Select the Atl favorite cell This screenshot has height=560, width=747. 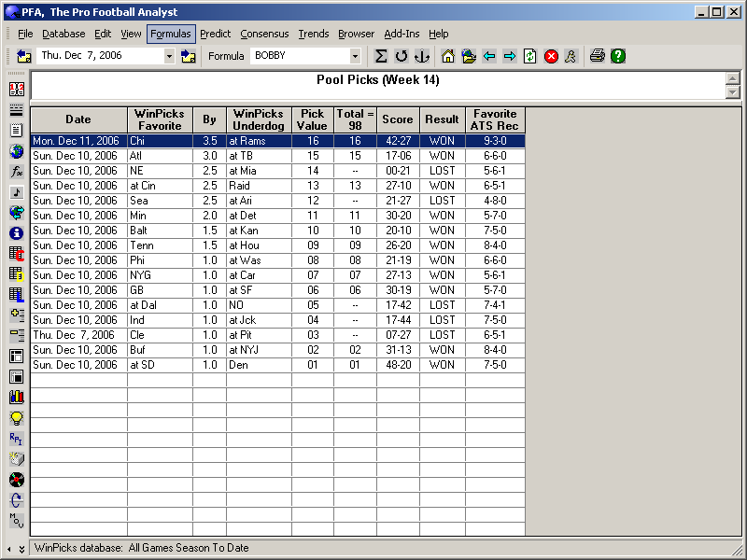pyautogui.click(x=160, y=156)
